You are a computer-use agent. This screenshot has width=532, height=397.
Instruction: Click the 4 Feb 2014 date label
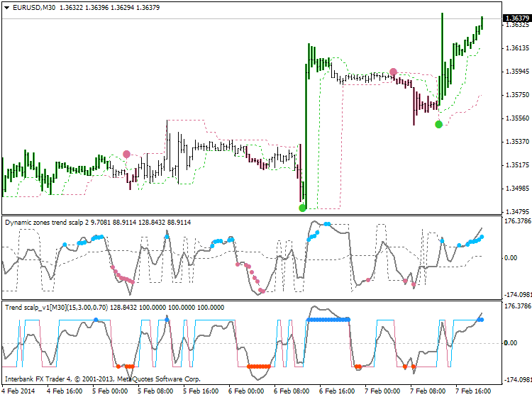18,391
